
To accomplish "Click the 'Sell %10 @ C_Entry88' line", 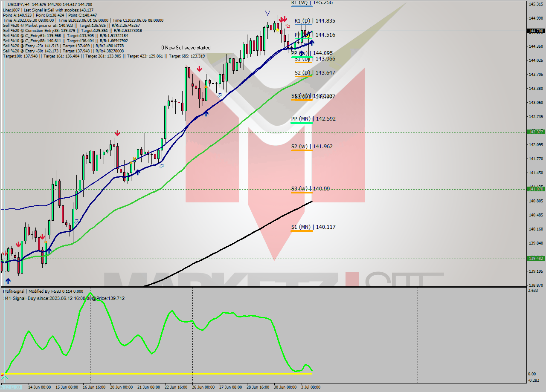I will coord(65,40).
